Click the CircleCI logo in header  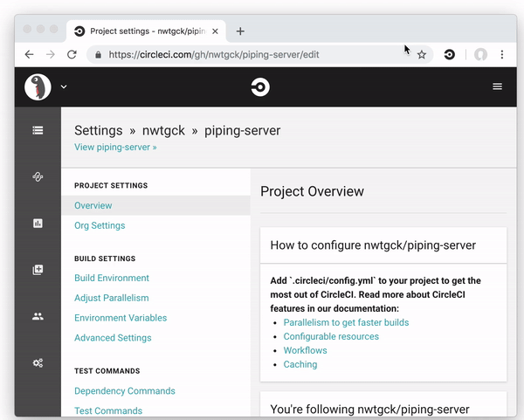260,86
